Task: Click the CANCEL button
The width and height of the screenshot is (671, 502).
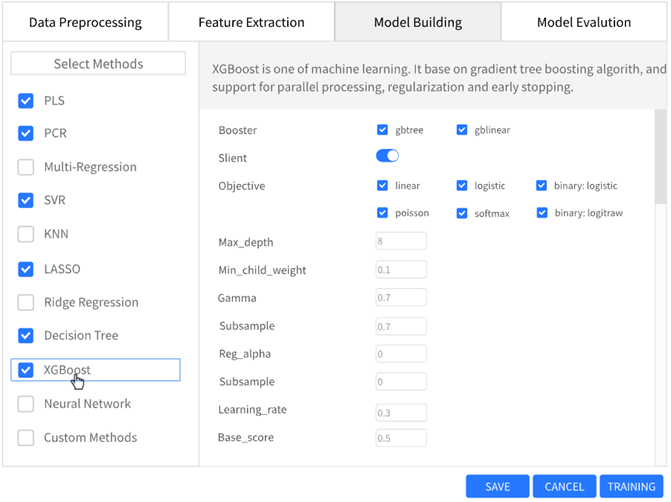Action: 564,487
